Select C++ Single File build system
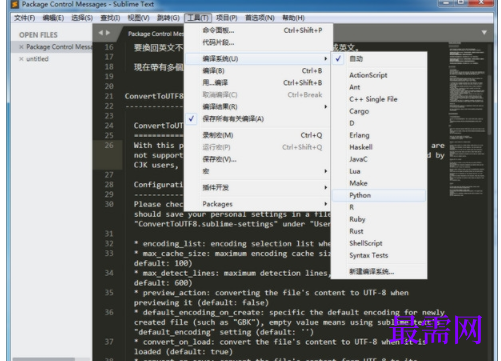This screenshot has width=501, height=361. [379, 99]
